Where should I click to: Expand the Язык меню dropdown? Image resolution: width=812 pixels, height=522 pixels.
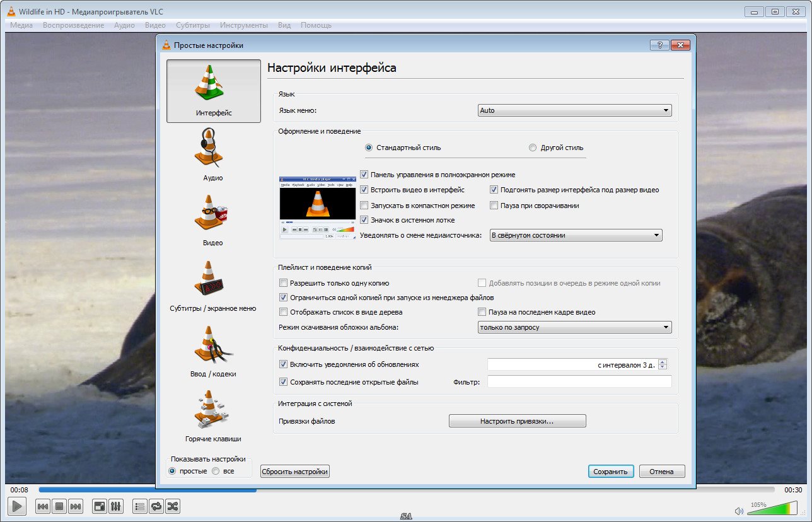point(574,110)
